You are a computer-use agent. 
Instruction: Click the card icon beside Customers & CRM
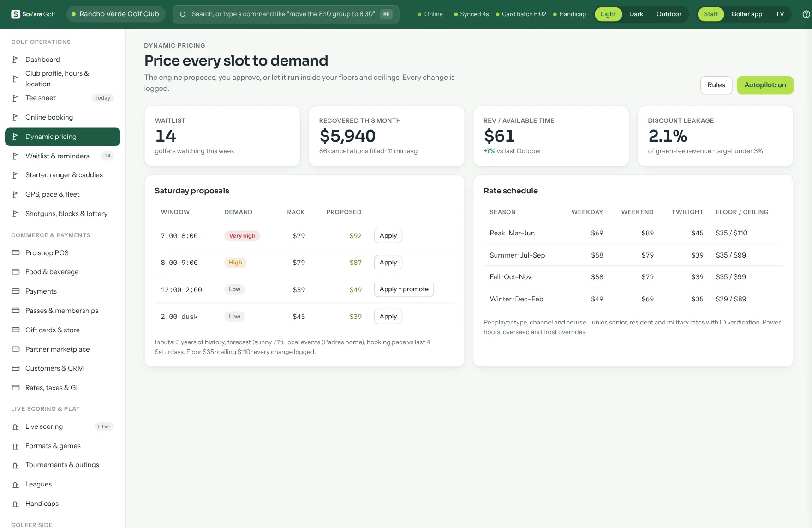pyautogui.click(x=16, y=368)
